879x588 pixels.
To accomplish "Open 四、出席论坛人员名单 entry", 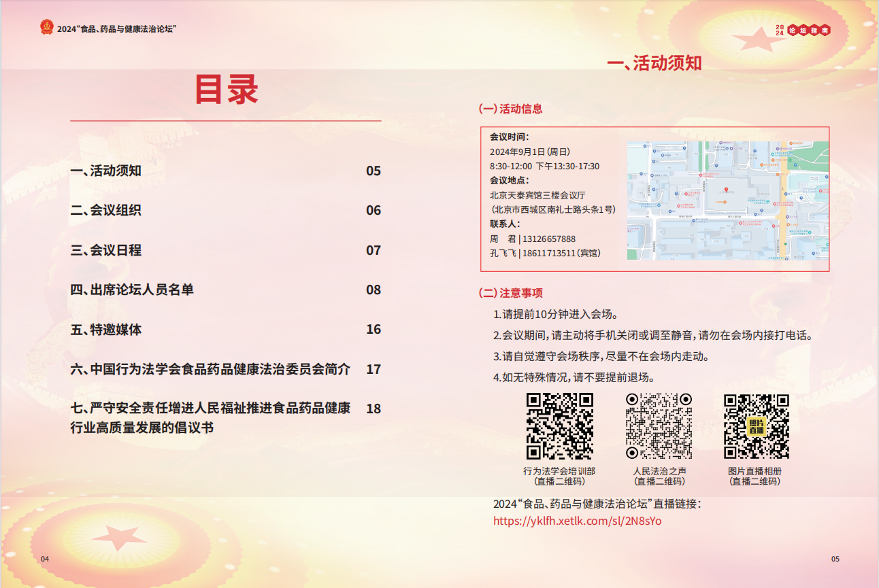I will [132, 290].
